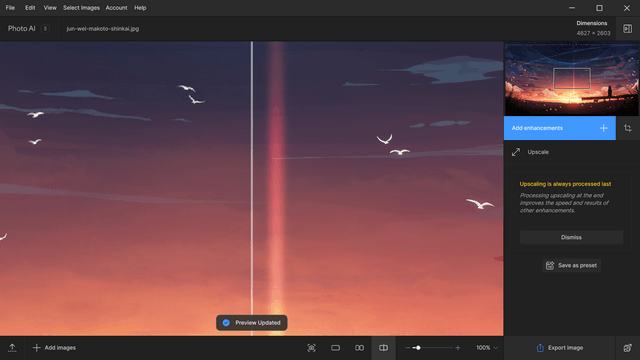Click Save as preset button
The width and height of the screenshot is (640, 360).
click(571, 265)
